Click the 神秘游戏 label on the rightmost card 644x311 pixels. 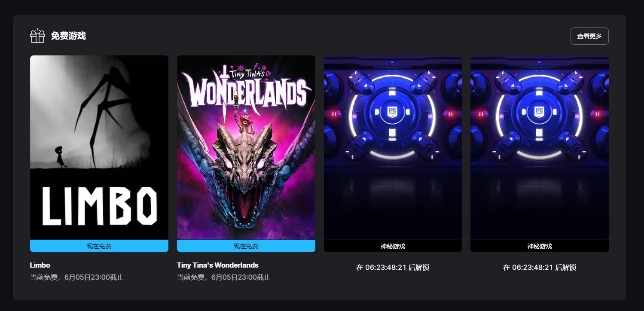click(540, 246)
